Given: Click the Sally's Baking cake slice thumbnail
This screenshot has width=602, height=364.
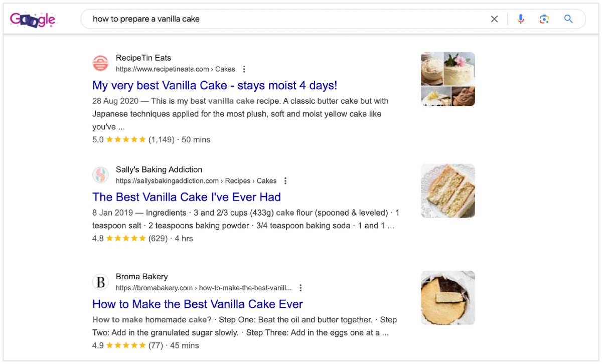Looking at the screenshot, I should (x=448, y=191).
